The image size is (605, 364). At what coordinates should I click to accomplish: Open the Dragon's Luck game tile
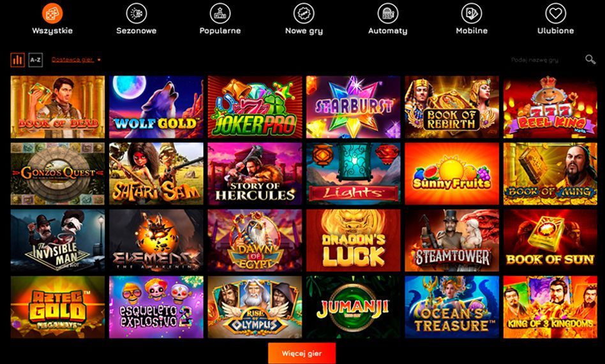353,240
